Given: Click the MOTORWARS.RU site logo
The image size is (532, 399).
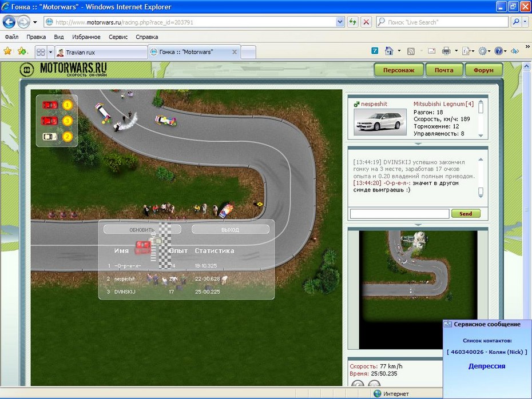Looking at the screenshot, I should click(x=63, y=69).
